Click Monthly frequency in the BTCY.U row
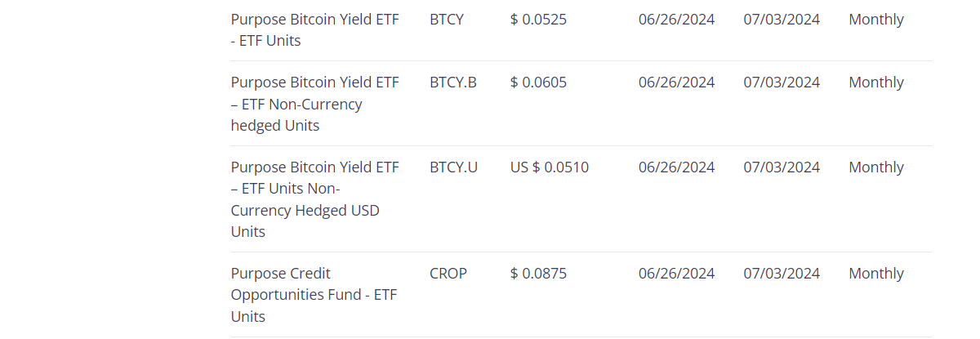Viewport: 980px width, 339px height. [876, 167]
